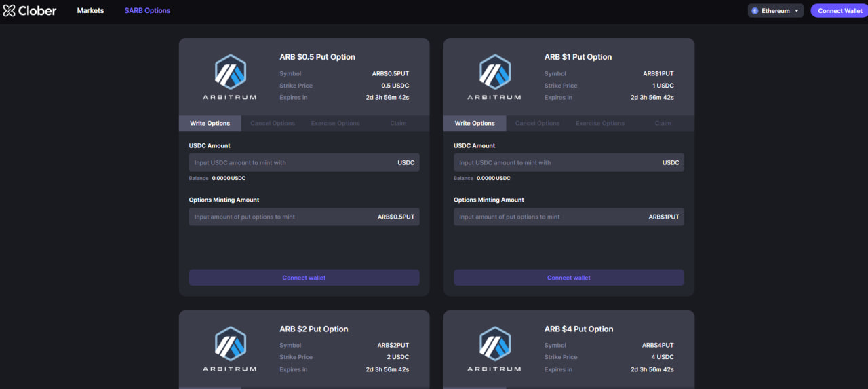Click Arbitrum logo in ARB $1 Put card
Screen dimensions: 868x389
[494, 78]
